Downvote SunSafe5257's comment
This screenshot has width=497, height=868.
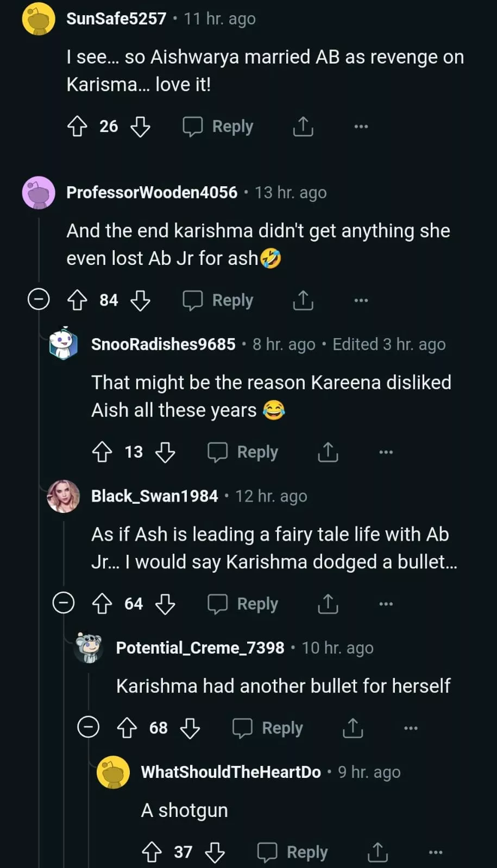(x=140, y=126)
